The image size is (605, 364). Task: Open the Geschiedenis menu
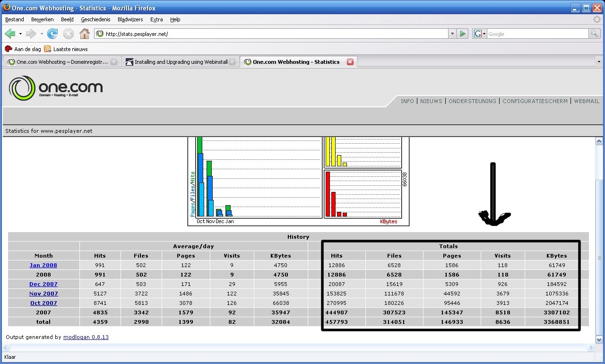coord(95,19)
